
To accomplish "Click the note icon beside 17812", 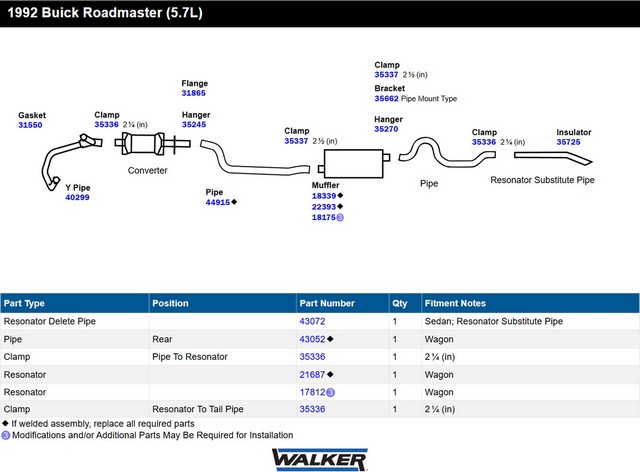I will (331, 392).
